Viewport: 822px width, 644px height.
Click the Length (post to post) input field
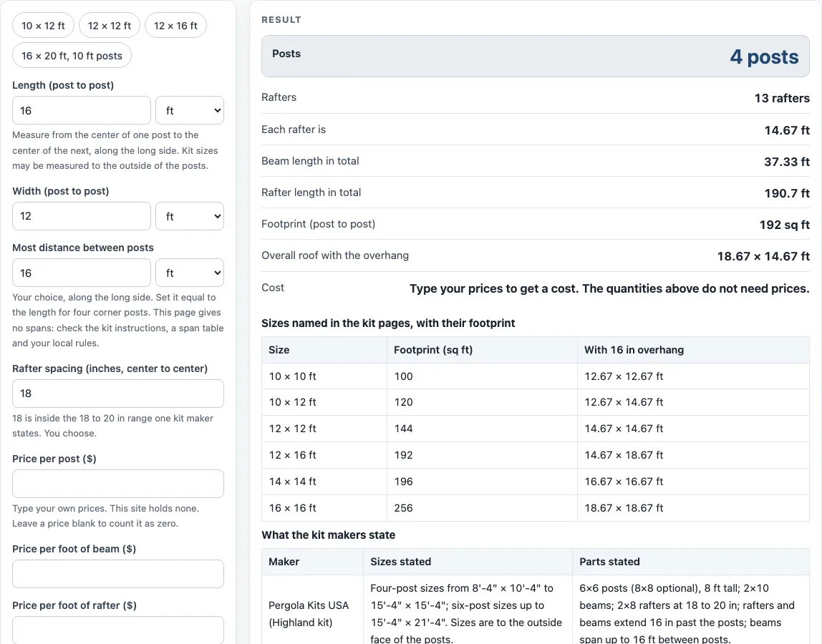pyautogui.click(x=82, y=111)
